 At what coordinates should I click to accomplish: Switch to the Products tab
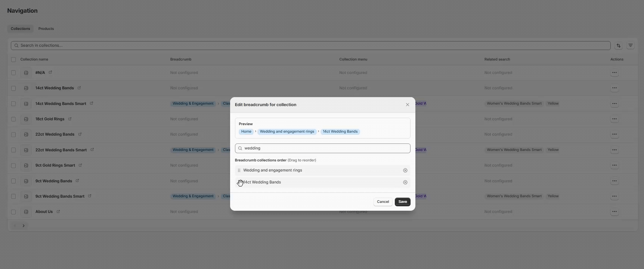[46, 29]
